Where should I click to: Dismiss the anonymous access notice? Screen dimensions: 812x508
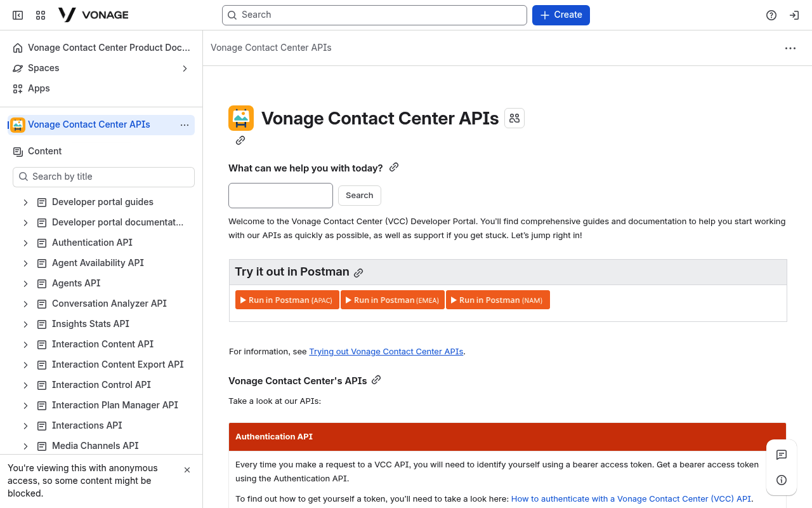187,470
